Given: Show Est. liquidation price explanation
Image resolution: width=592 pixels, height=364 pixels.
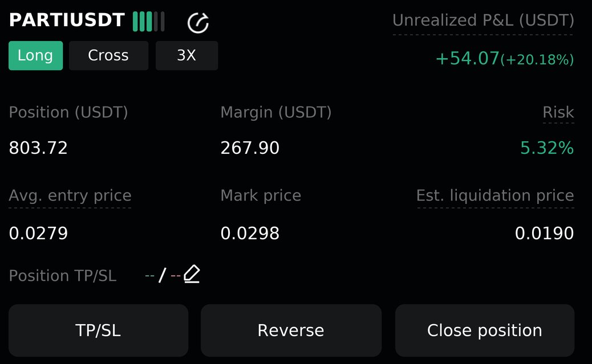Looking at the screenshot, I should (x=495, y=196).
